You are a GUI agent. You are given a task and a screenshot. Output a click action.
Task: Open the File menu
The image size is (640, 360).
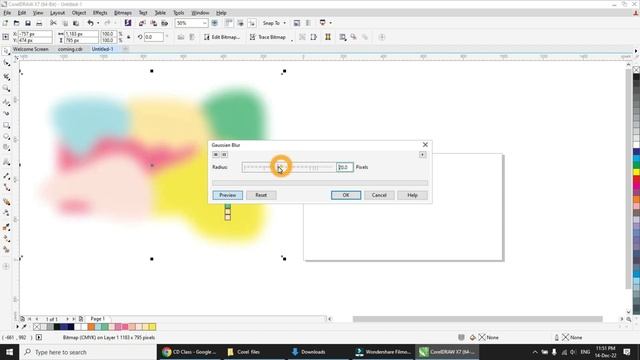7,13
